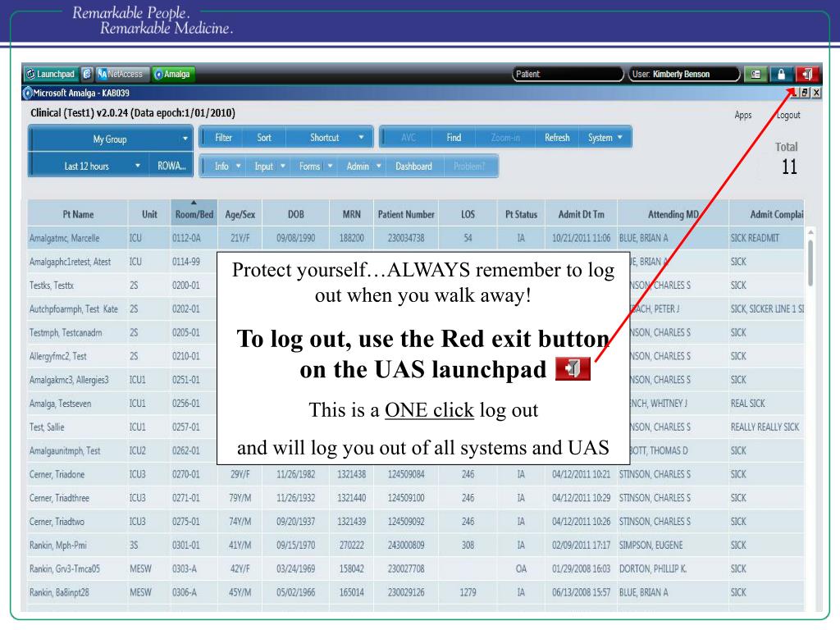The width and height of the screenshot is (840, 630).
Task: Click the Room/Bed column header sort arrow
Action: point(194,203)
